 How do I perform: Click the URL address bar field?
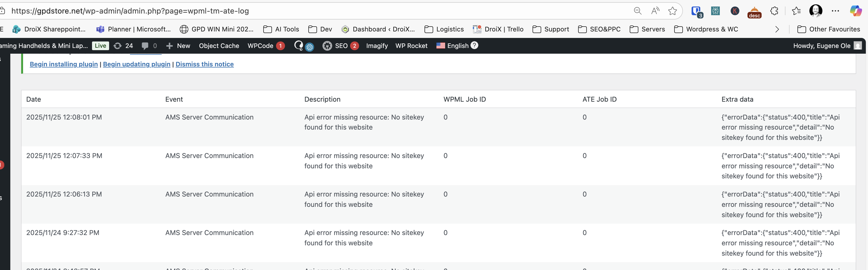point(317,11)
